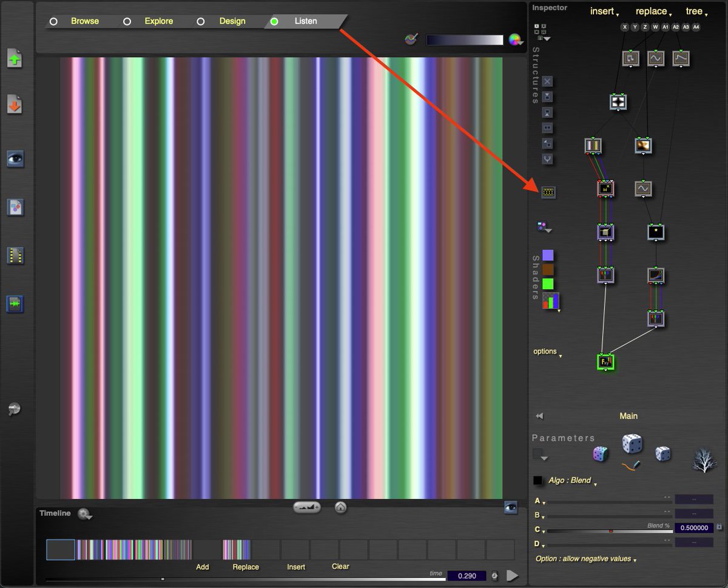Image resolution: width=728 pixels, height=588 pixels.
Task: Toggle the eye icon above the timeline
Action: coord(511,507)
